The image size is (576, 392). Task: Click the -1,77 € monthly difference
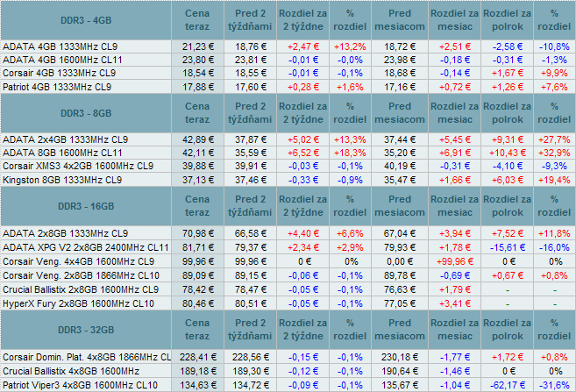(x=455, y=357)
